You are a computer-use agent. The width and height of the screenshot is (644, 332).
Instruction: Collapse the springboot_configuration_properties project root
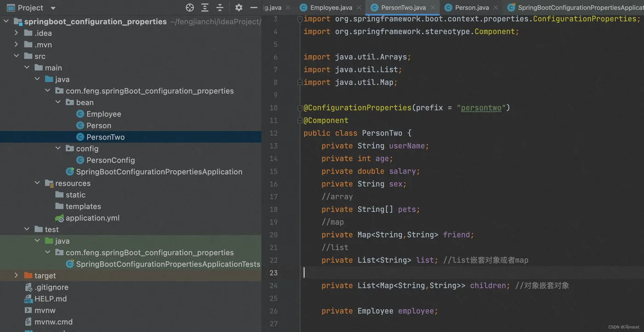[6, 21]
